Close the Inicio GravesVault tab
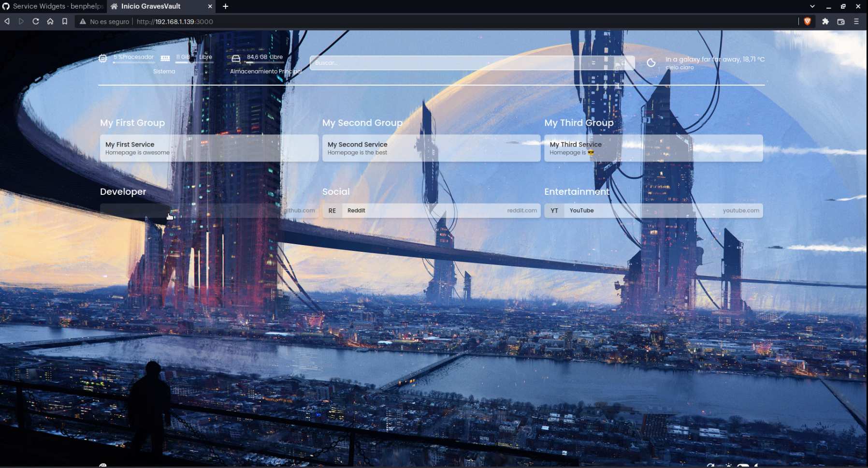Image resolution: width=868 pixels, height=468 pixels. [x=210, y=6]
